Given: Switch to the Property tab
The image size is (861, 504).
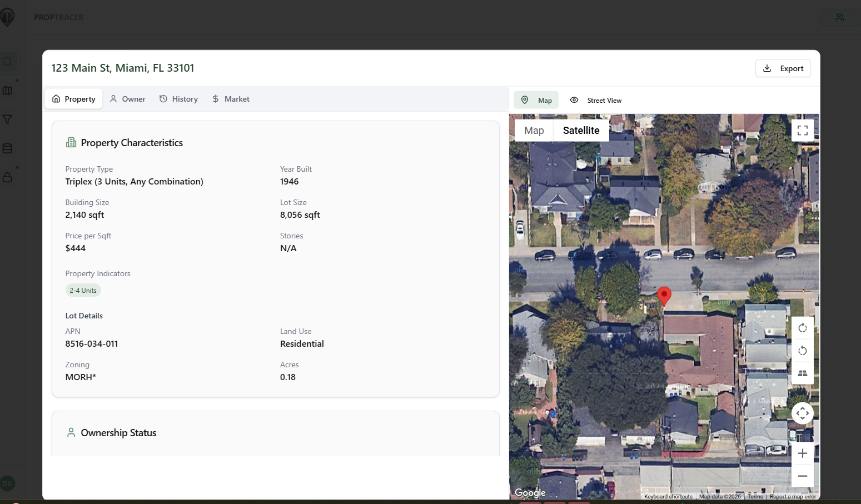Looking at the screenshot, I should click(x=74, y=99).
